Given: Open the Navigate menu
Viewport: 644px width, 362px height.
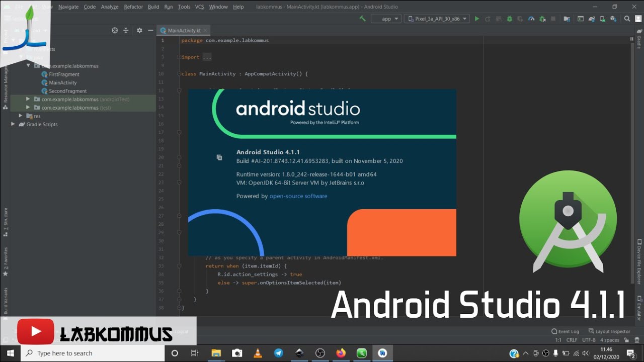Looking at the screenshot, I should pos(68,7).
